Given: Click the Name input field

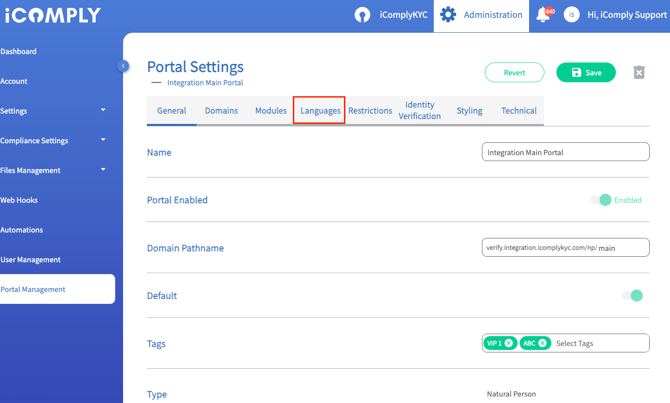Looking at the screenshot, I should pos(565,153).
